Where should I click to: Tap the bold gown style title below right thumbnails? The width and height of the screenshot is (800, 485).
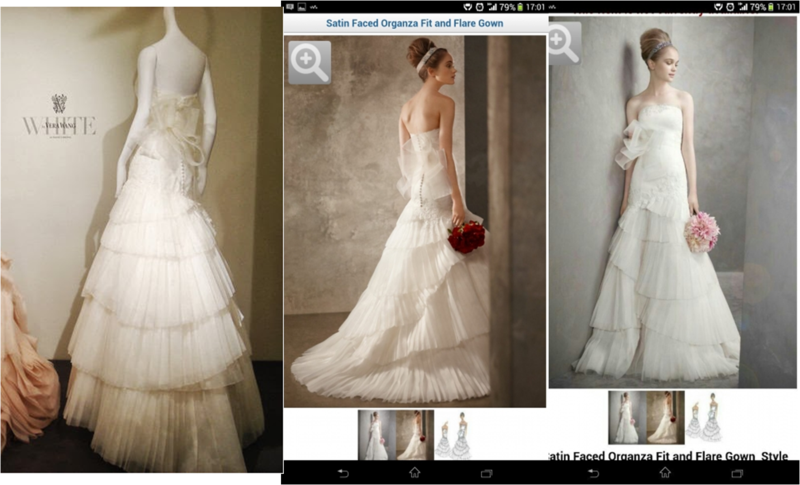click(x=674, y=457)
